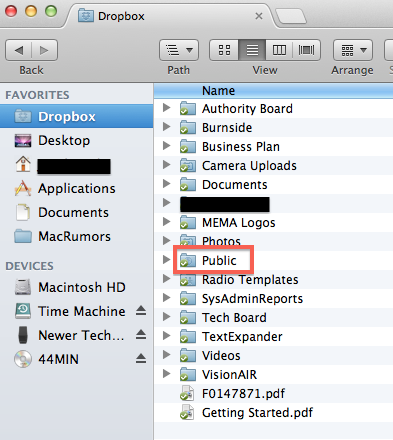This screenshot has width=393, height=440.
Task: Expand the Public folder
Action: point(166,259)
